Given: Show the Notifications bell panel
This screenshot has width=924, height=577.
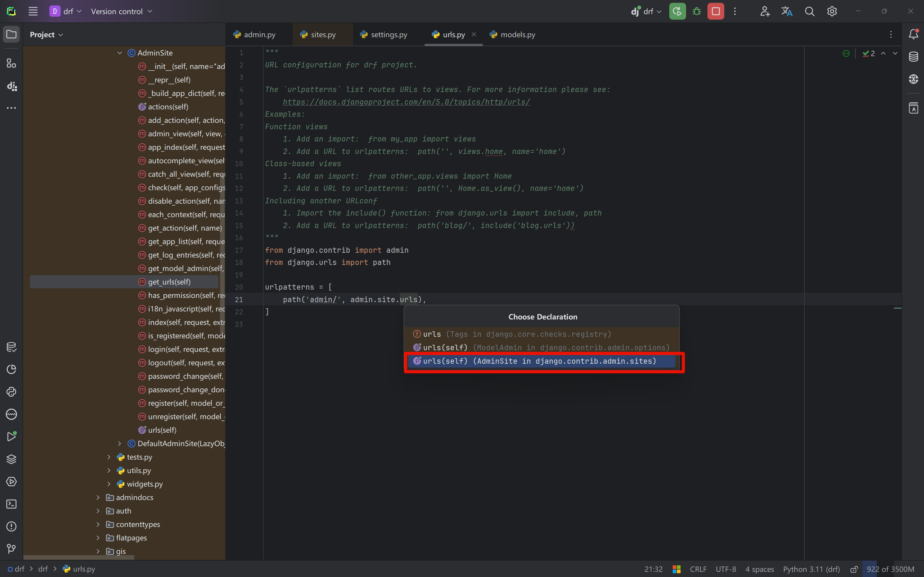Looking at the screenshot, I should [x=913, y=34].
